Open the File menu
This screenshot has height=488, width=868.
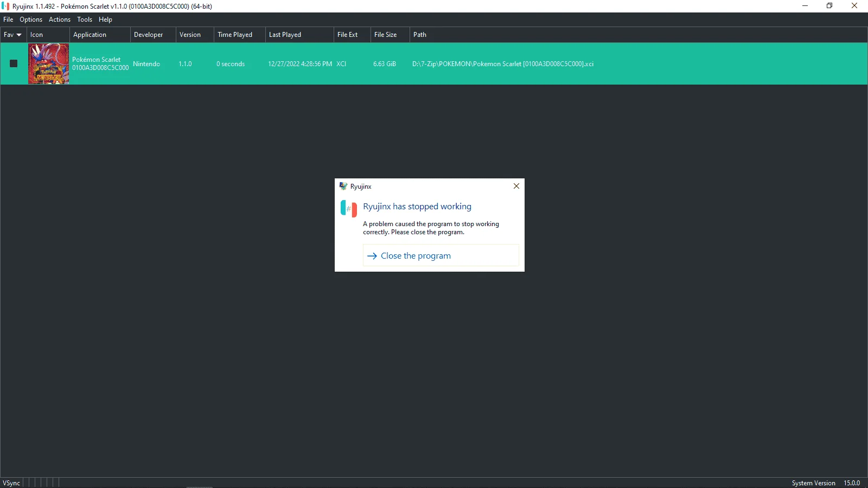[8, 20]
